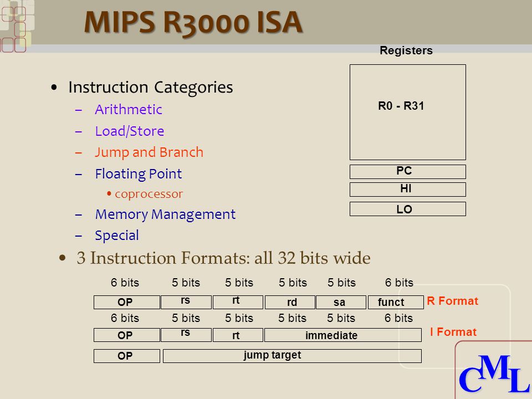The height and width of the screenshot is (399, 532).
Task: Click the 'sa' field box
Action: [341, 302]
